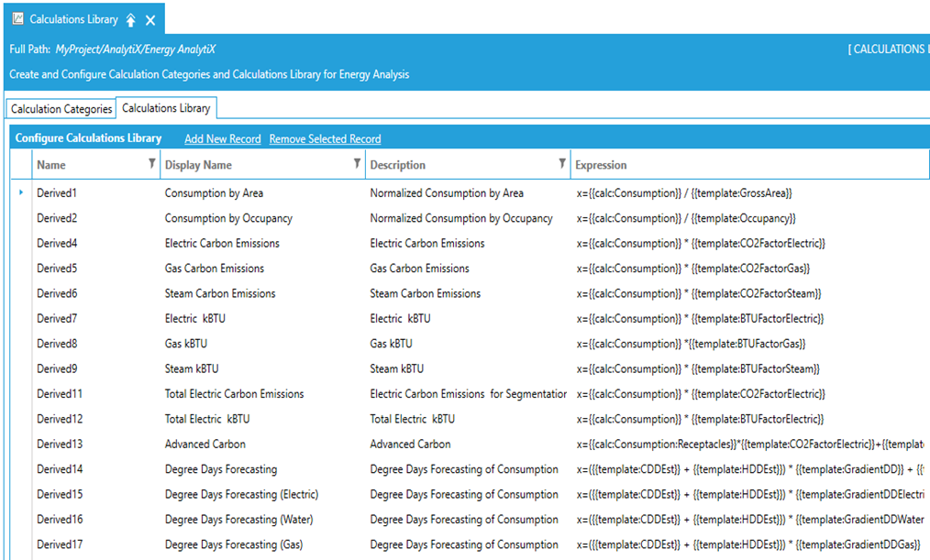Click the row indicator arrow beside Derived1
This screenshot has width=930, height=560.
(21, 193)
